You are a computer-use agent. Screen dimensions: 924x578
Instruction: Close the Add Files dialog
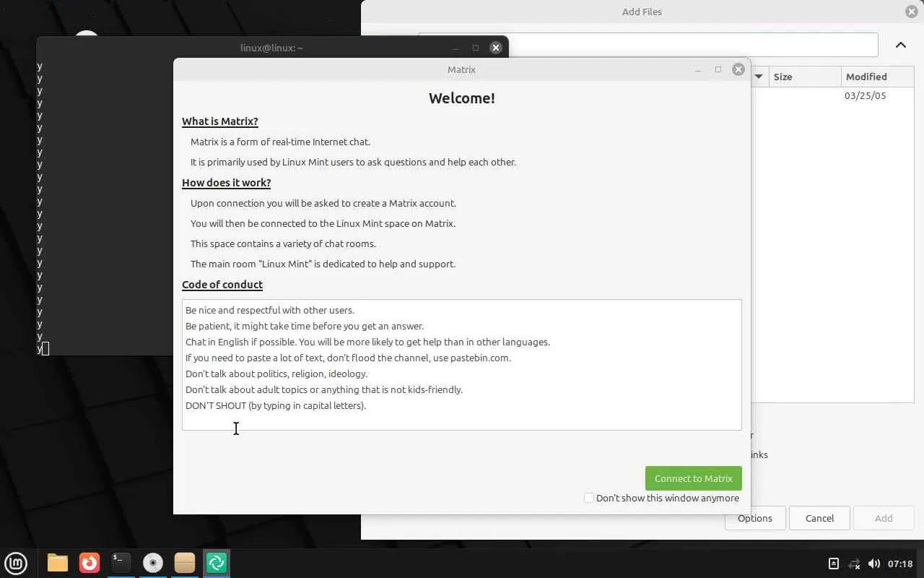[x=912, y=12]
